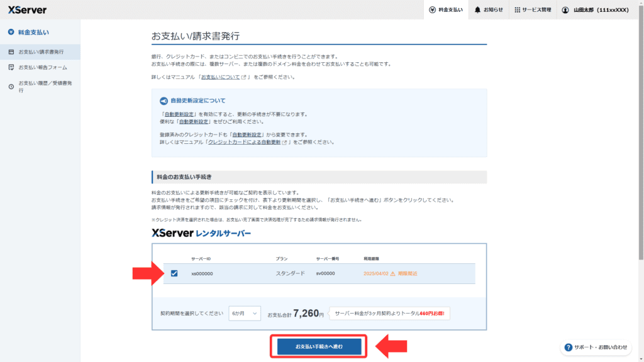Viewport: 644px width, 362px height.
Task: Click the 利用期限 column header
Action: [x=371, y=259]
